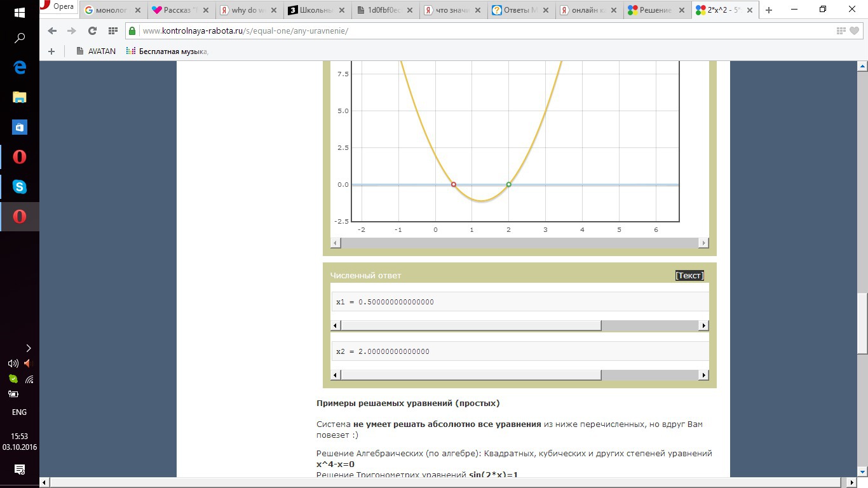This screenshot has height=488, width=868.
Task: Click the page vertical scrollbar down arrow
Action: (x=862, y=471)
